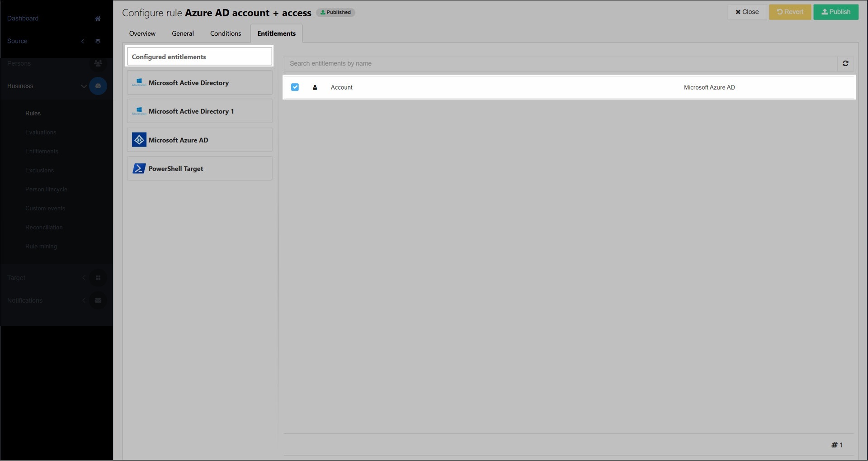
Task: Collapse the Business menu chevron
Action: (84, 86)
